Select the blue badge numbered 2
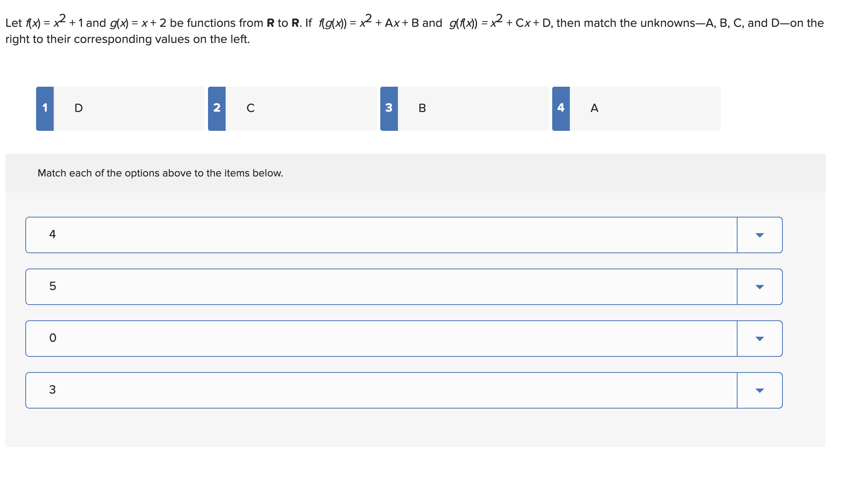Screen dimensions: 868x478 (217, 108)
